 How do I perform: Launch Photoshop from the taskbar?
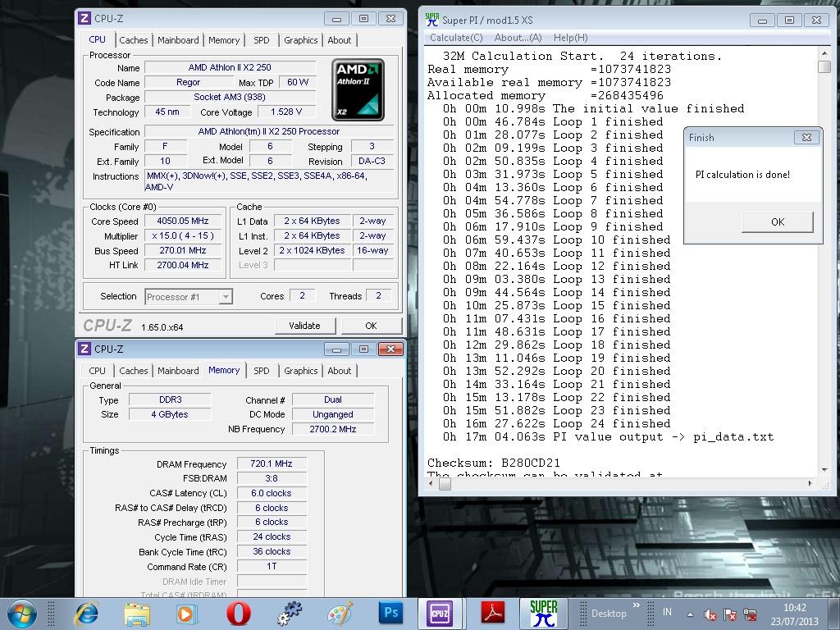click(x=390, y=613)
